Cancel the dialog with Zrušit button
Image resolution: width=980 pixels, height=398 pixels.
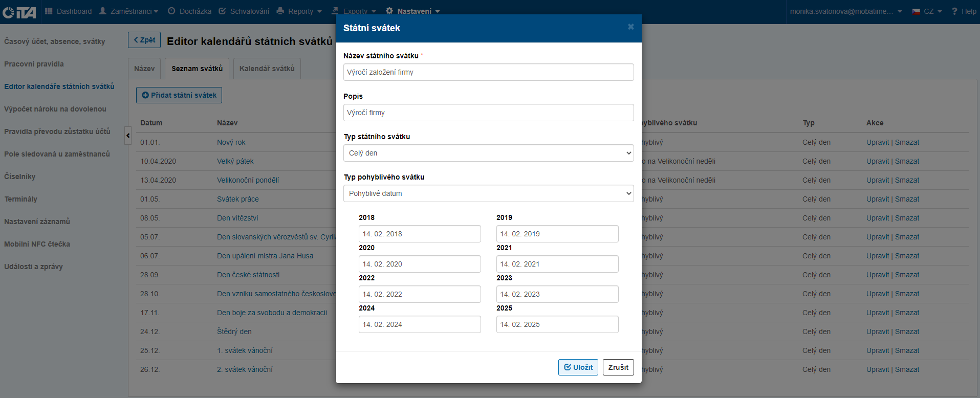click(618, 367)
